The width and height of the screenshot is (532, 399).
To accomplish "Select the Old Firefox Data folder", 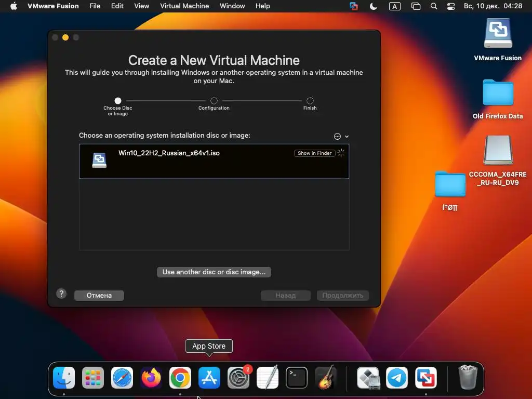I will 498,92.
